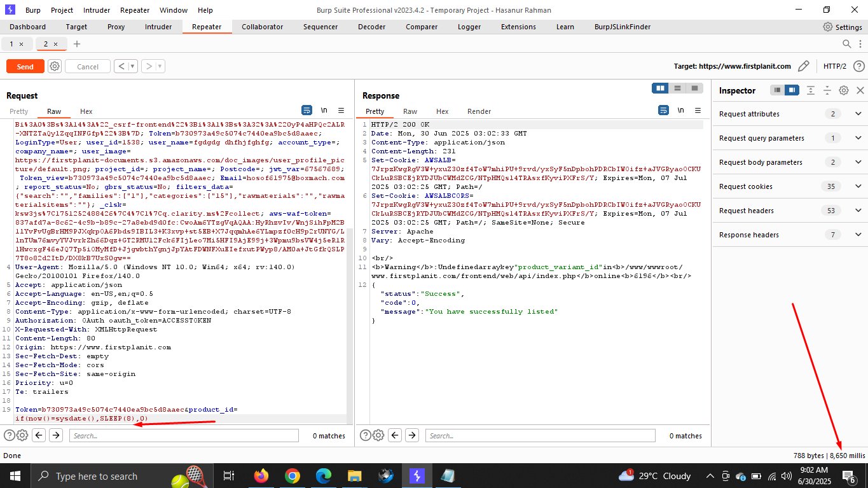Screen dimensions: 868x488
Task: Click the Response pane search field
Action: (x=541, y=436)
